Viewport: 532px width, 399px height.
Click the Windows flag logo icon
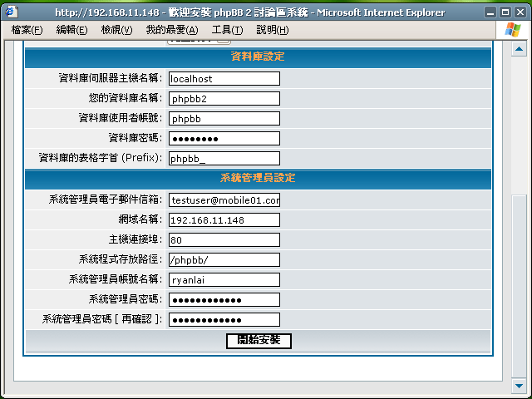coord(513,30)
